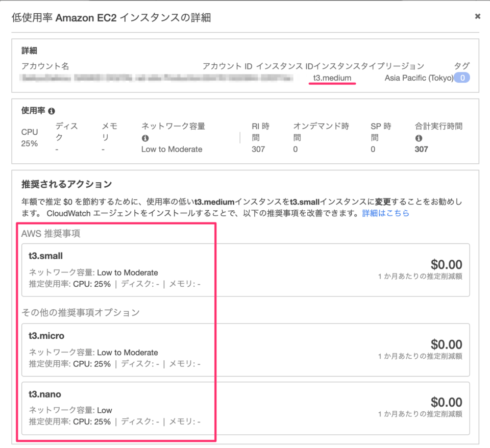This screenshot has width=490, height=448.
Task: Click the $0.00 savings for t3.nano
Action: tap(446, 402)
